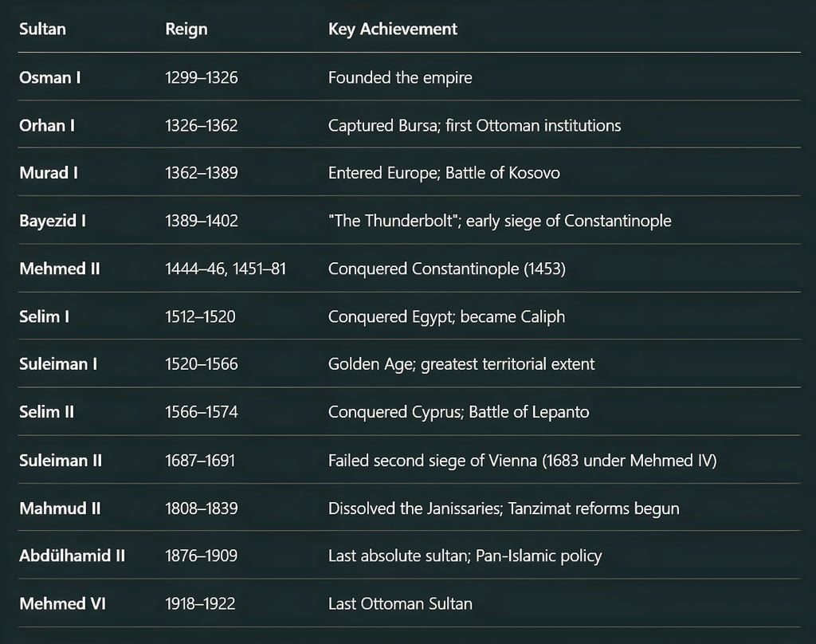Click the Reign column header

[x=186, y=29]
